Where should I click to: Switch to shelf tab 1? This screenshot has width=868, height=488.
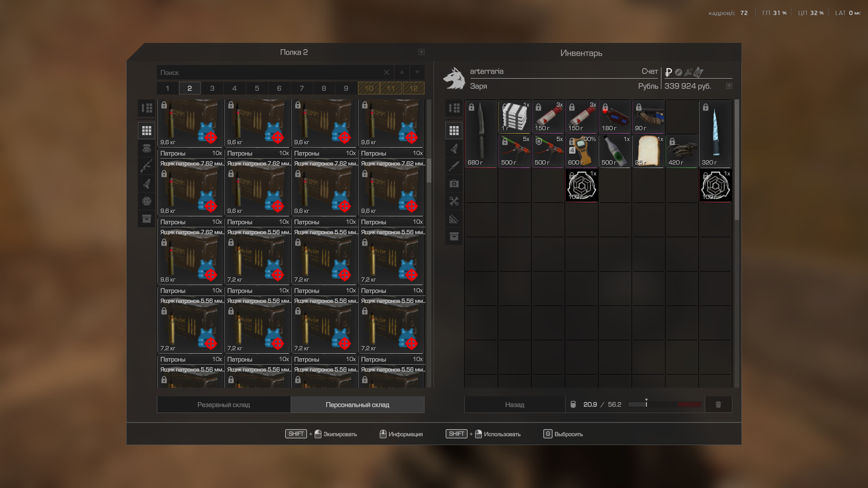click(167, 88)
